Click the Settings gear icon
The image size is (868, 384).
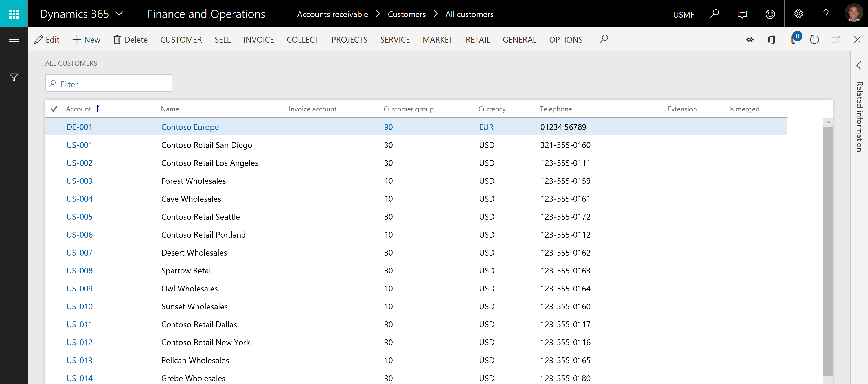click(x=798, y=14)
